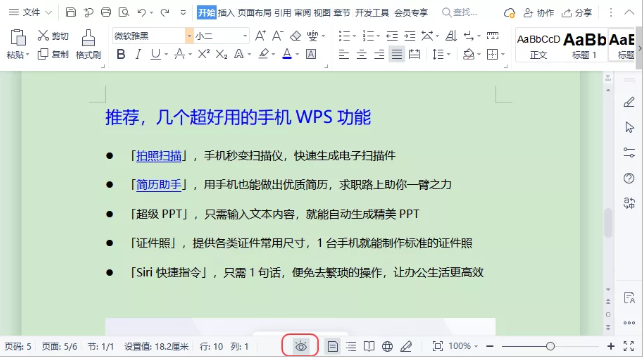Click the 分享 share button
The width and height of the screenshot is (644, 360).
pyautogui.click(x=577, y=13)
